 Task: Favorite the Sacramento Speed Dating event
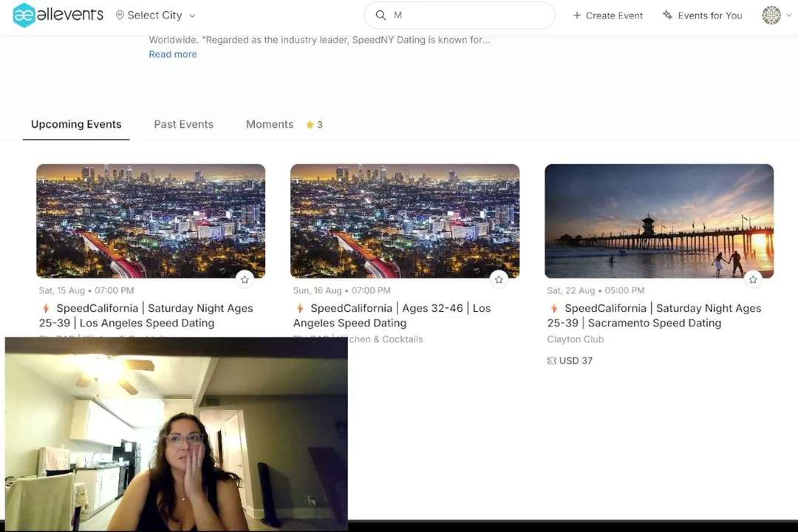tap(753, 279)
